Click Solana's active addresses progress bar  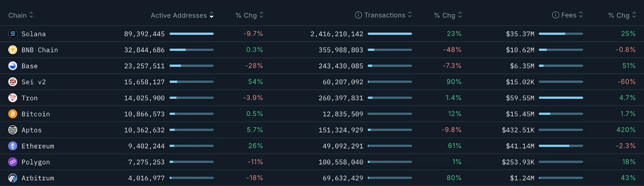pos(192,34)
